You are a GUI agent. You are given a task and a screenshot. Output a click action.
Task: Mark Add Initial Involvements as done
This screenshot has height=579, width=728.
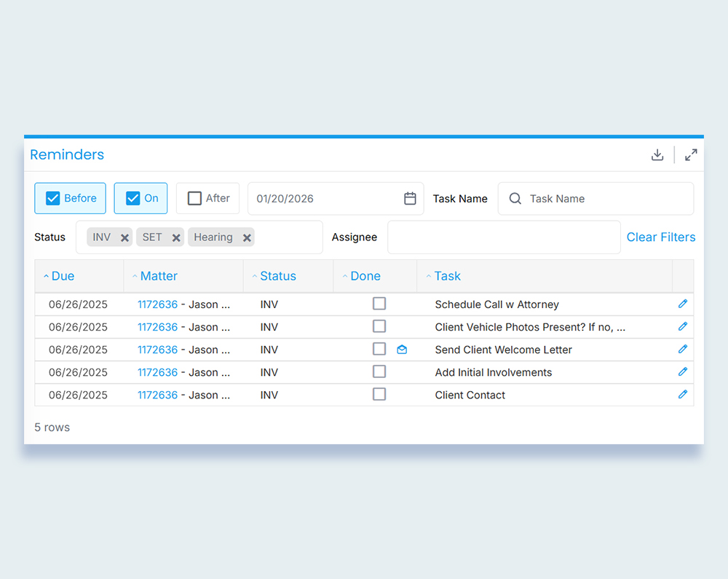(x=379, y=371)
